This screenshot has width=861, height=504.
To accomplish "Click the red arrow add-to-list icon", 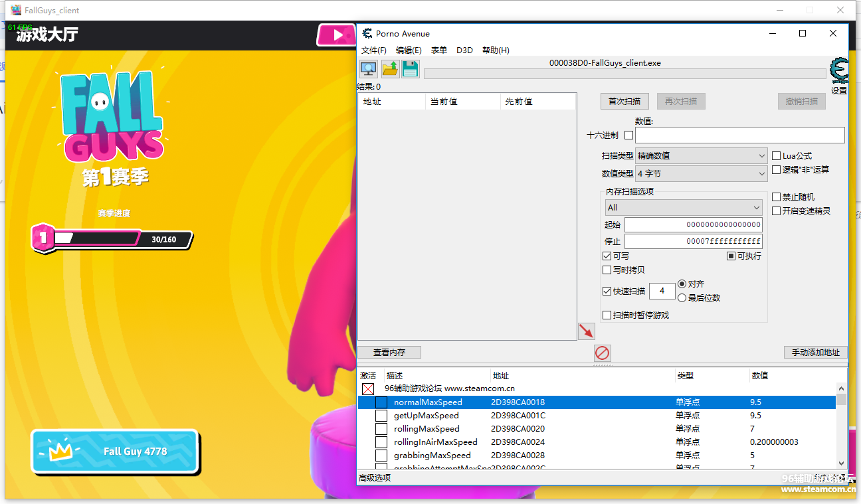I will [x=586, y=331].
